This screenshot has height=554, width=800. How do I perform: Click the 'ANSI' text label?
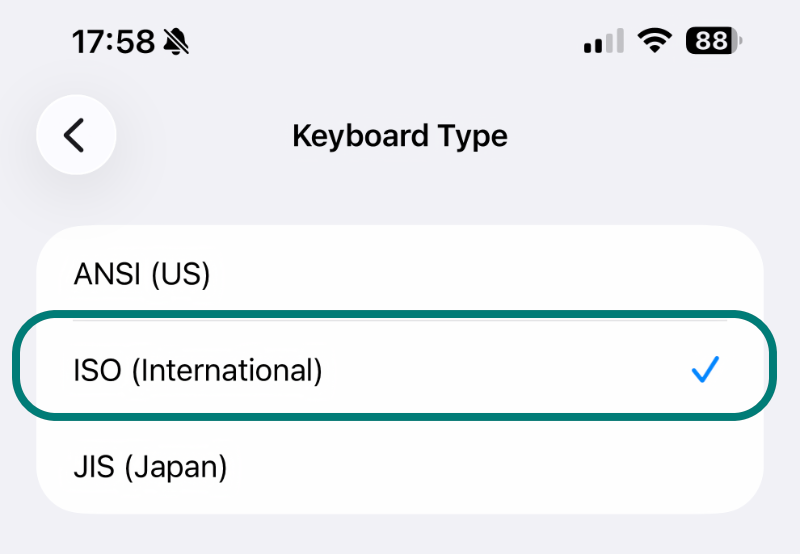(108, 274)
